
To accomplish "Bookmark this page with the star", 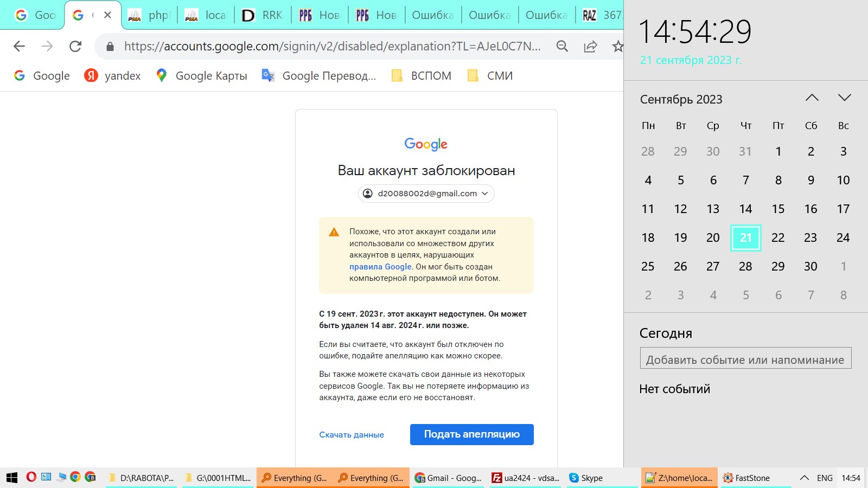I will point(617,46).
